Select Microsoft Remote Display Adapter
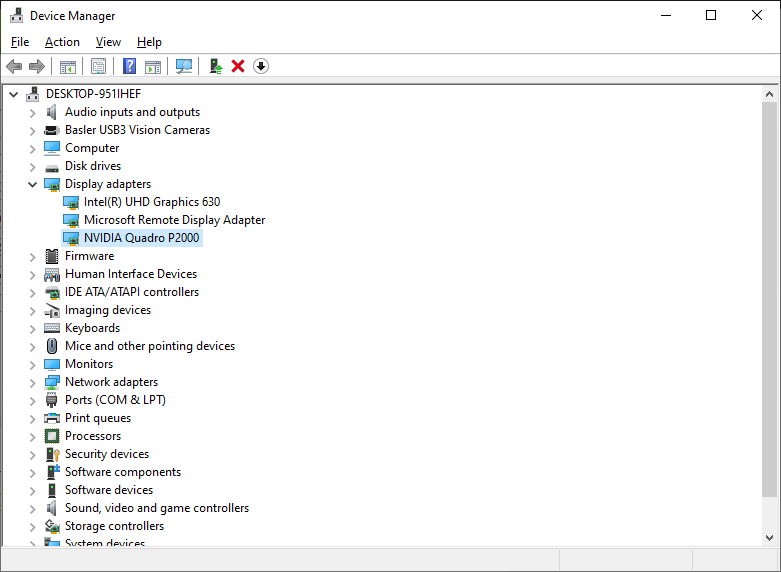 click(x=174, y=220)
